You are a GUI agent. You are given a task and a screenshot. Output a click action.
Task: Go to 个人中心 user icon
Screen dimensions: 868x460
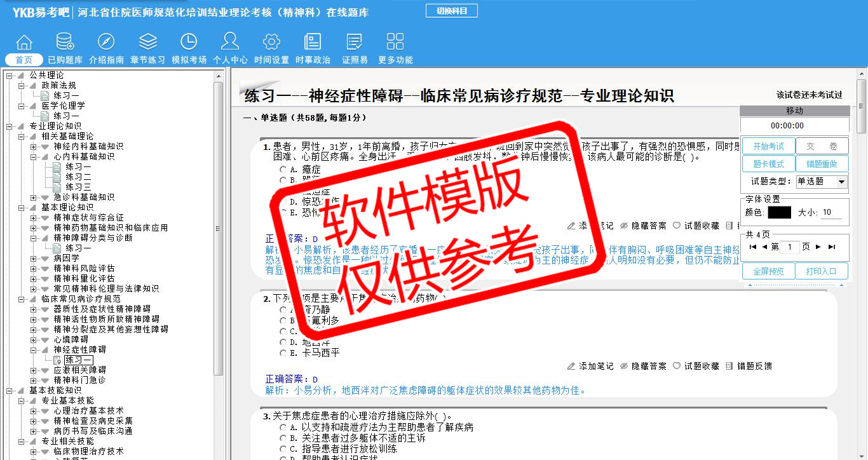(x=230, y=43)
